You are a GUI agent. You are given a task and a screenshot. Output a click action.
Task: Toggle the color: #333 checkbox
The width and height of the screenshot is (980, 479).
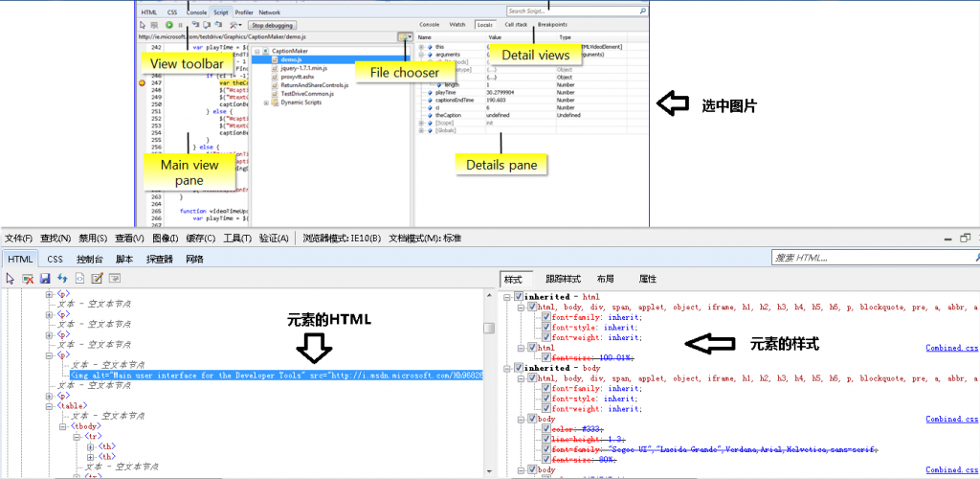pyautogui.click(x=546, y=429)
